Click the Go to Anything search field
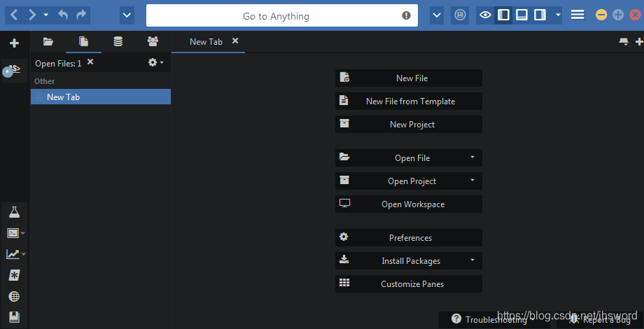 [276, 16]
